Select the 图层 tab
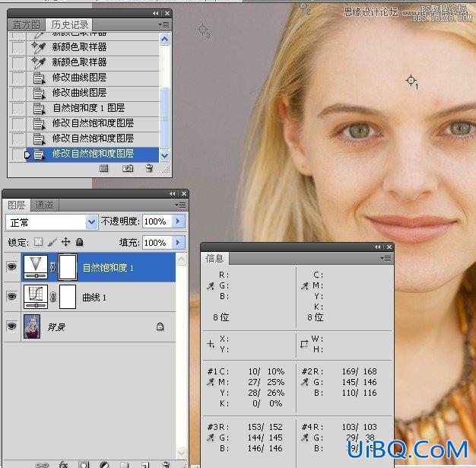 pyautogui.click(x=17, y=205)
